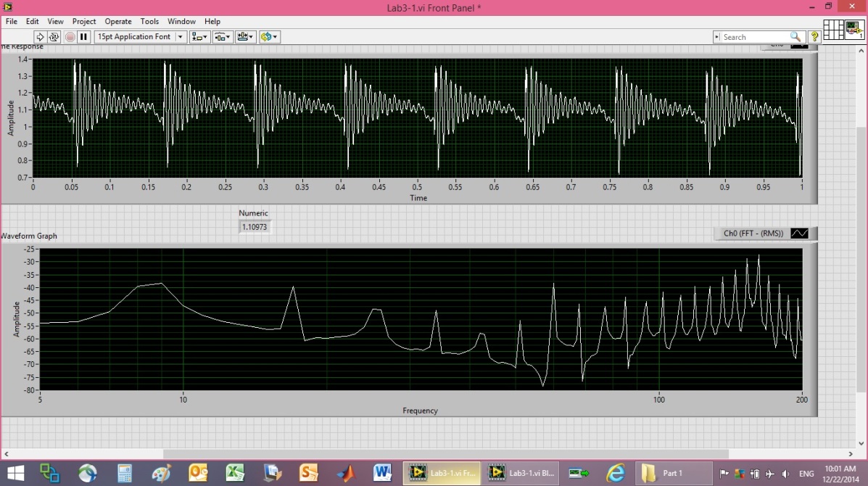Expand the Distribute Objects dropdown

223,37
